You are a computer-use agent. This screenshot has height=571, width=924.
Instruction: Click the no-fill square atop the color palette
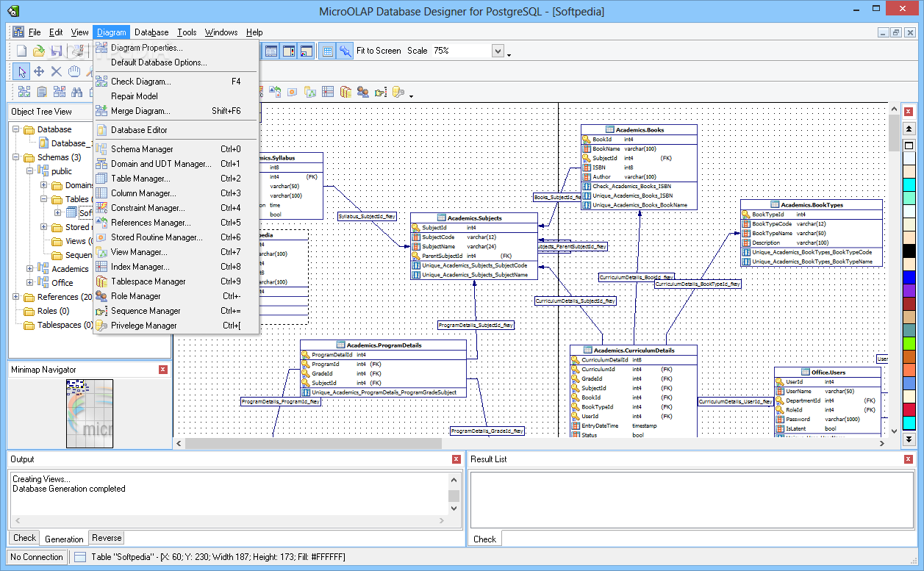click(909, 145)
